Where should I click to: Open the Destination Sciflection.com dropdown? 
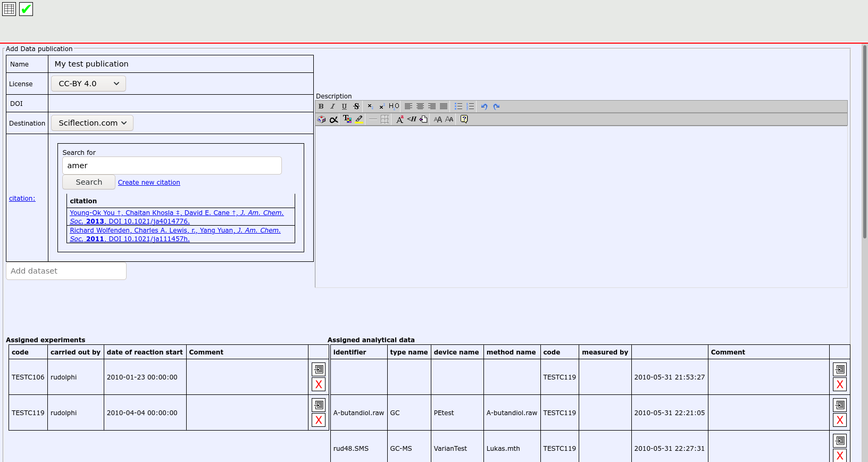(92, 123)
